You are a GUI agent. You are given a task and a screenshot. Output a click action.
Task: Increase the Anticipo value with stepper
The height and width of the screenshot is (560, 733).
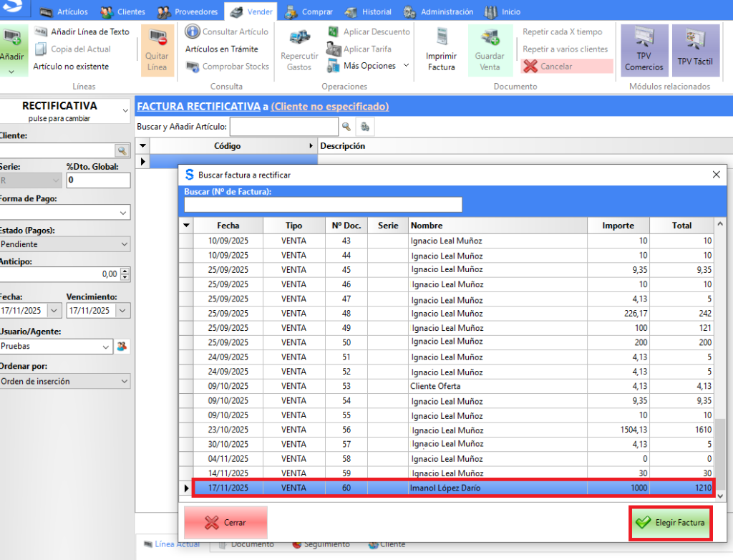(125, 271)
